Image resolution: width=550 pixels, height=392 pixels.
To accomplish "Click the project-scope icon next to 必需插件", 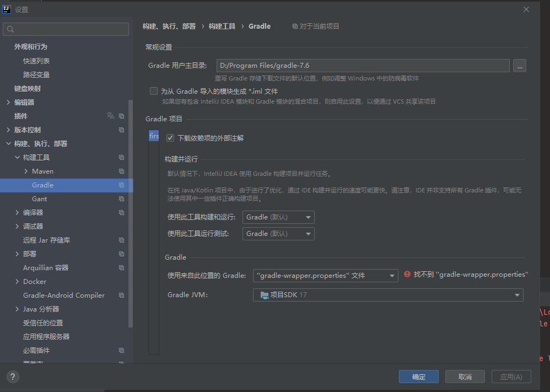I will point(121,351).
